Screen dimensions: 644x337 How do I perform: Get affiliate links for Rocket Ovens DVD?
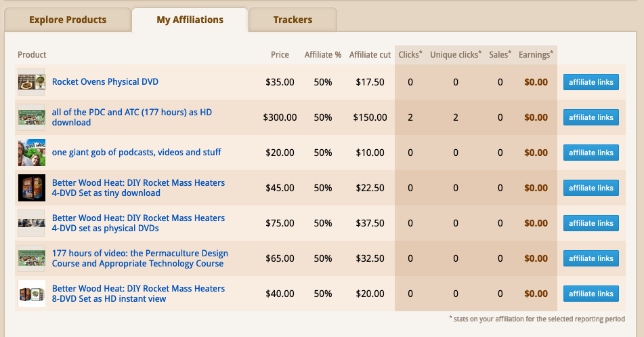click(591, 82)
